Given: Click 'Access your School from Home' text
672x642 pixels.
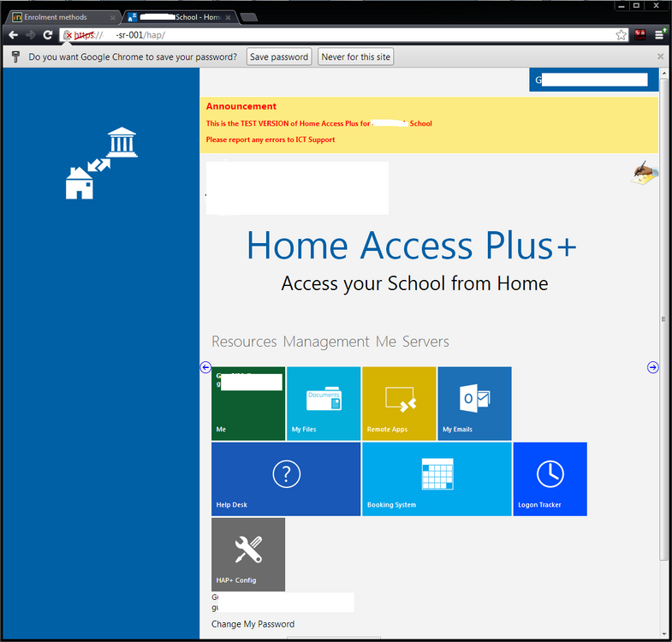Looking at the screenshot, I should (414, 283).
